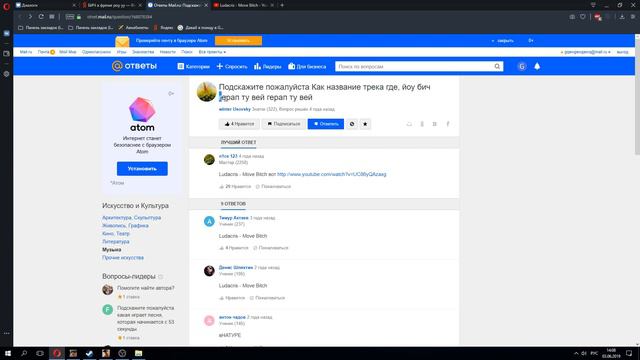The width and height of the screenshot is (640, 360).
Task: Open the notifications bell in the Otvety header
Action: [x=537, y=66]
